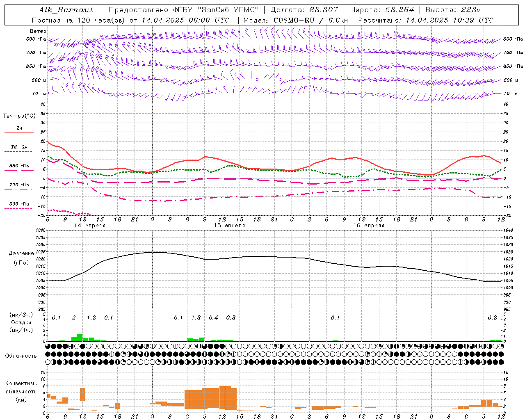This screenshot has width=525, height=420.
Task: Click the dash-dot line sample under '700 гПа' legend
Action: click(x=19, y=190)
